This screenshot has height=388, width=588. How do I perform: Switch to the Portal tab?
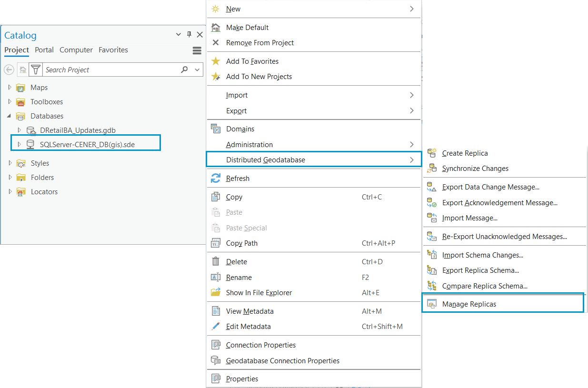point(44,50)
